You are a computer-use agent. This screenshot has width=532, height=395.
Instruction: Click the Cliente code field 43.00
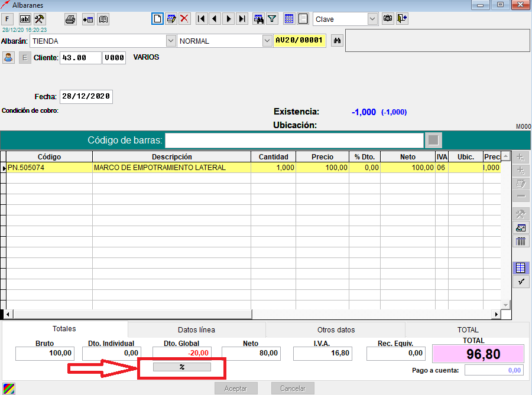pos(80,58)
